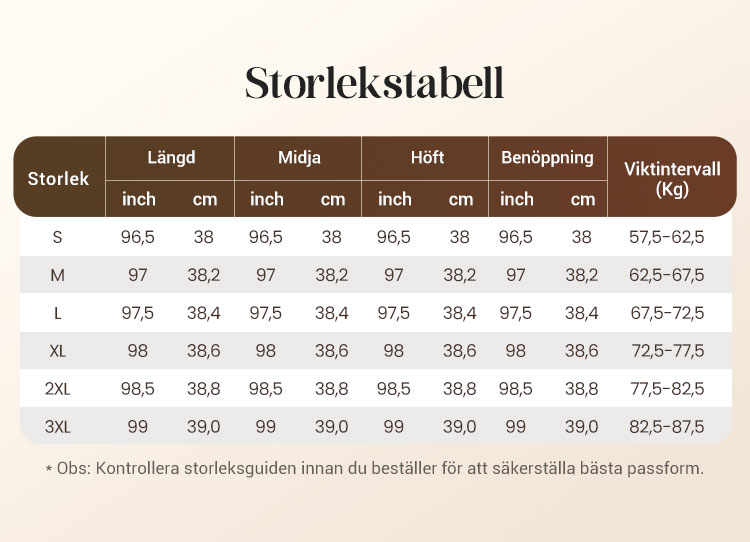
Task: Select the M size row label
Action: pos(58,275)
